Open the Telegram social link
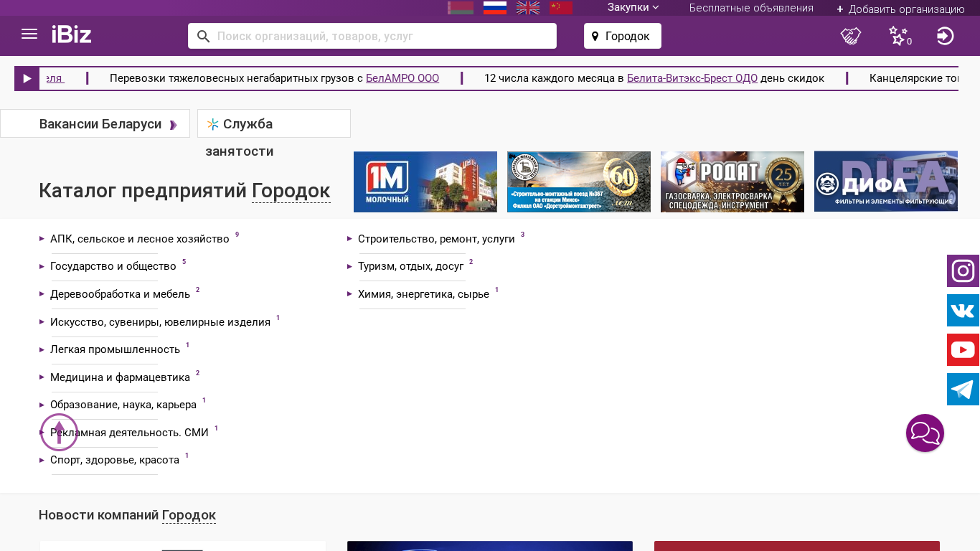 (x=963, y=390)
